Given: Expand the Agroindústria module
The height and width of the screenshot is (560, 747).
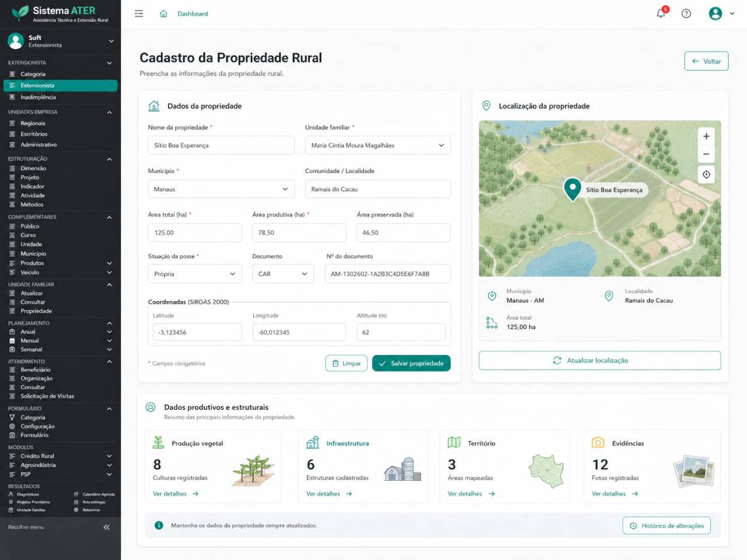Looking at the screenshot, I should [x=109, y=465].
